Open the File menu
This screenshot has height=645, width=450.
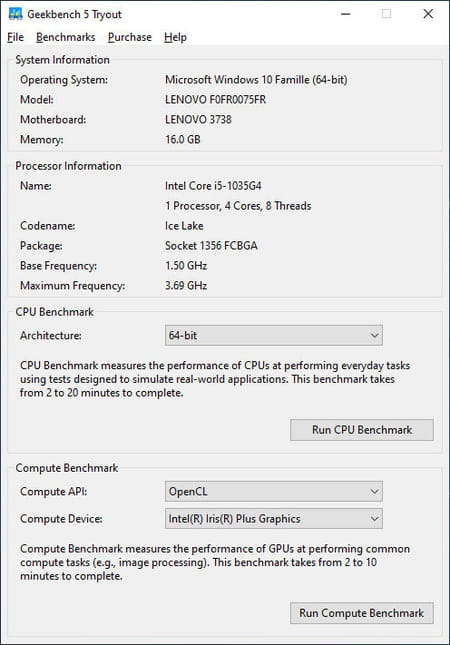coord(16,37)
